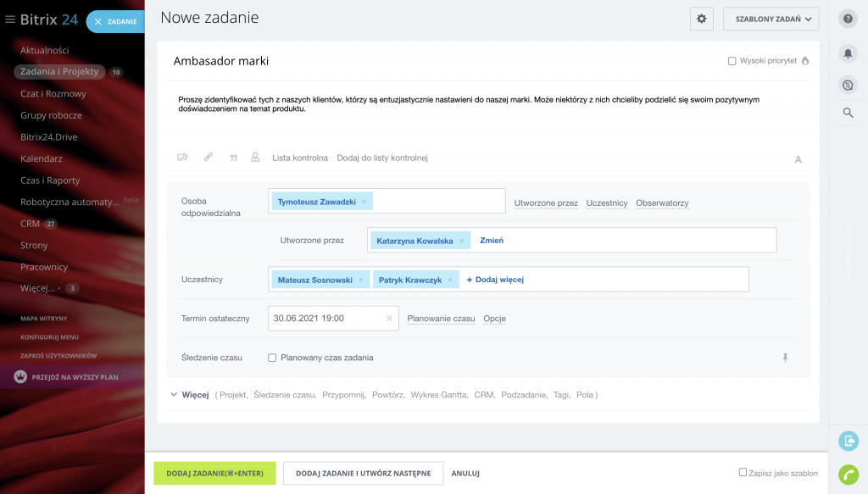The width and height of the screenshot is (868, 494).
Task: Click the green phone call icon
Action: [847, 475]
